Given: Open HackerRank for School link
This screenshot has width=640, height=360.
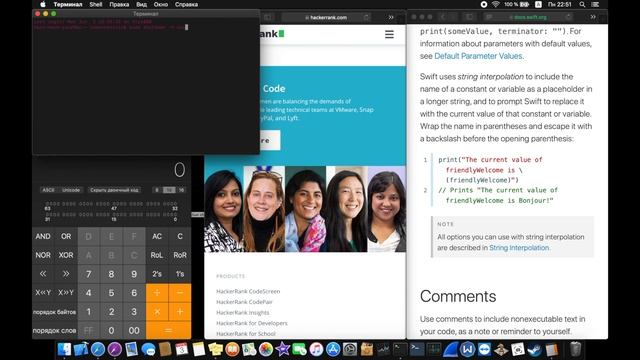Looking at the screenshot, I should coord(246,334).
